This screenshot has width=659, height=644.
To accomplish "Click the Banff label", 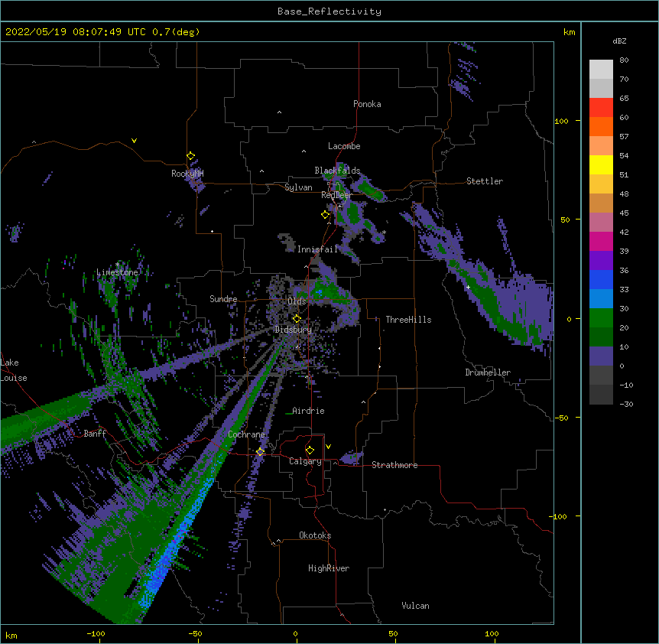I will [x=95, y=434].
